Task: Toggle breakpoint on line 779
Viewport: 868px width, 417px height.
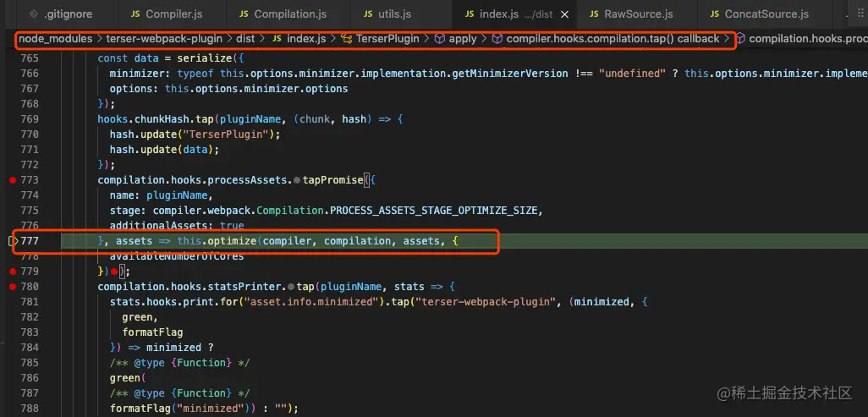Action: tap(12, 272)
